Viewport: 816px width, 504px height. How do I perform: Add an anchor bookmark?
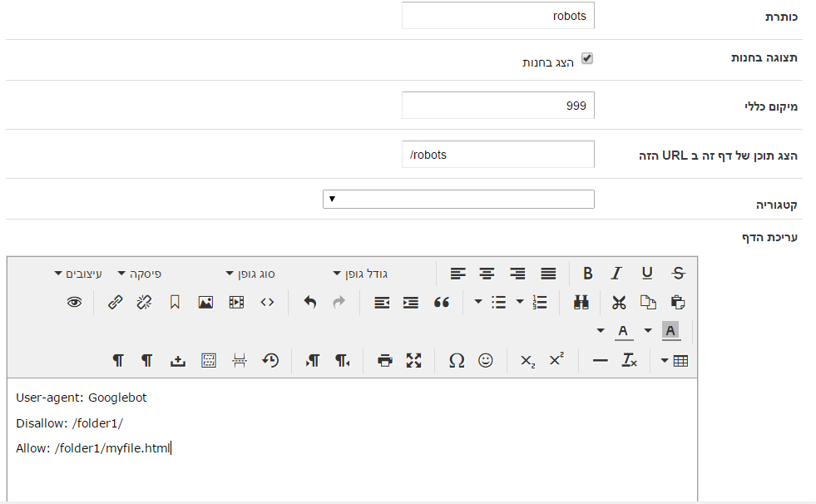coord(175,303)
